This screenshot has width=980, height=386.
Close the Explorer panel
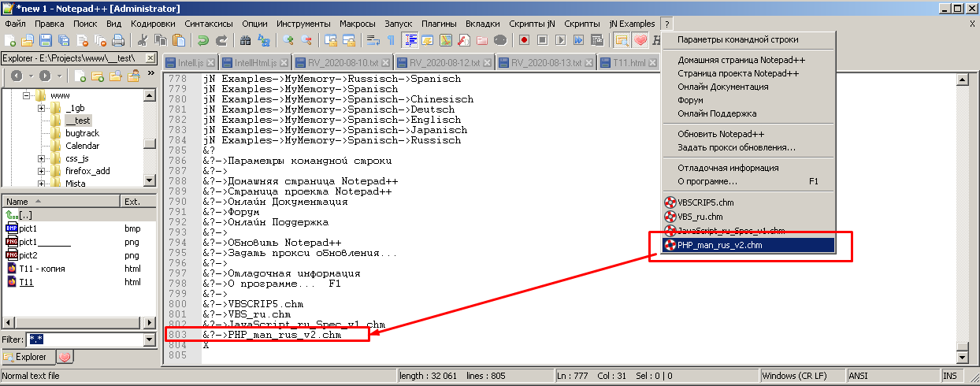150,59
